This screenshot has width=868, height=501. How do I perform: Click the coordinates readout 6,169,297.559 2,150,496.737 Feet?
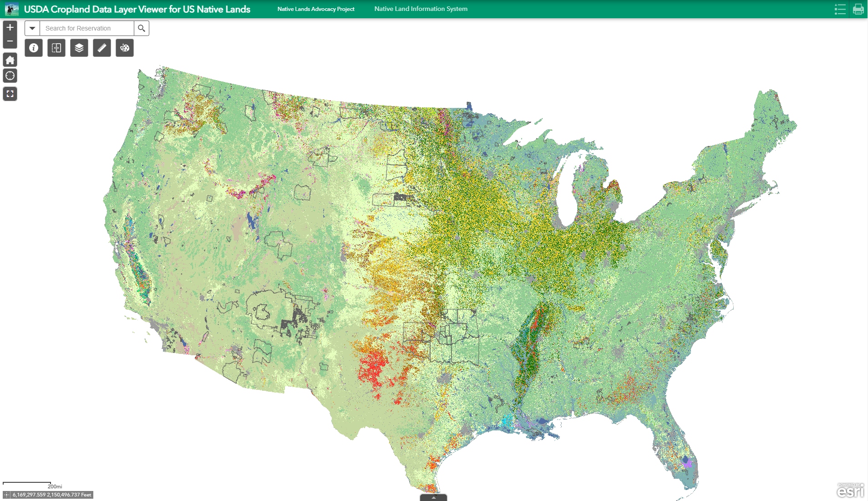[x=52, y=495]
